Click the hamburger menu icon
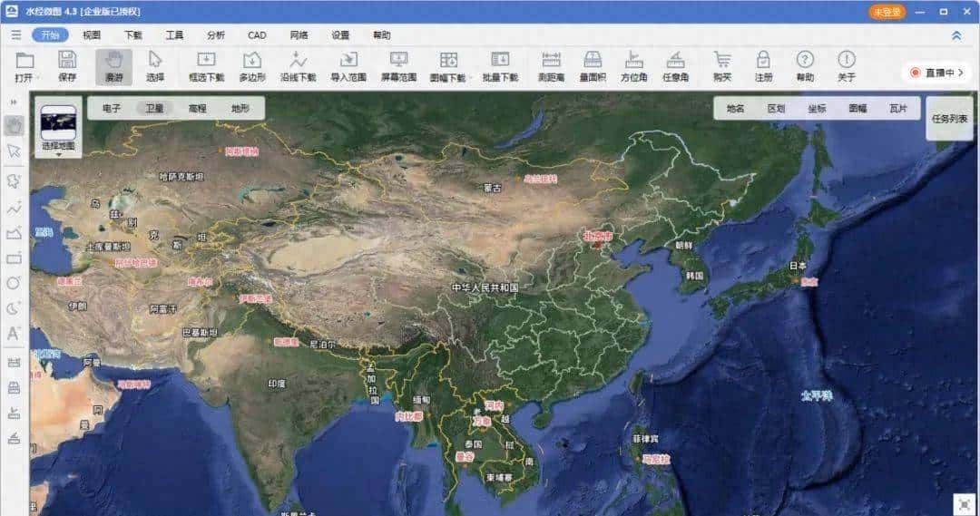This screenshot has width=980, height=516. [x=16, y=35]
